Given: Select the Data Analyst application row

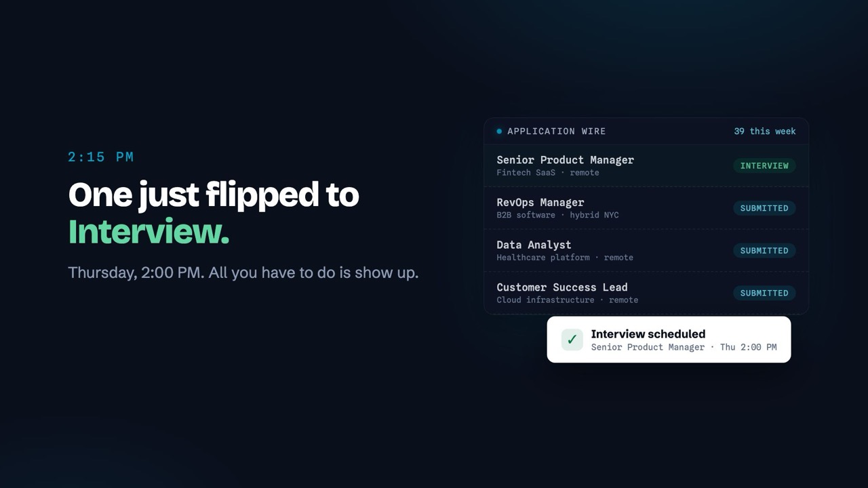Looking at the screenshot, I should (646, 251).
